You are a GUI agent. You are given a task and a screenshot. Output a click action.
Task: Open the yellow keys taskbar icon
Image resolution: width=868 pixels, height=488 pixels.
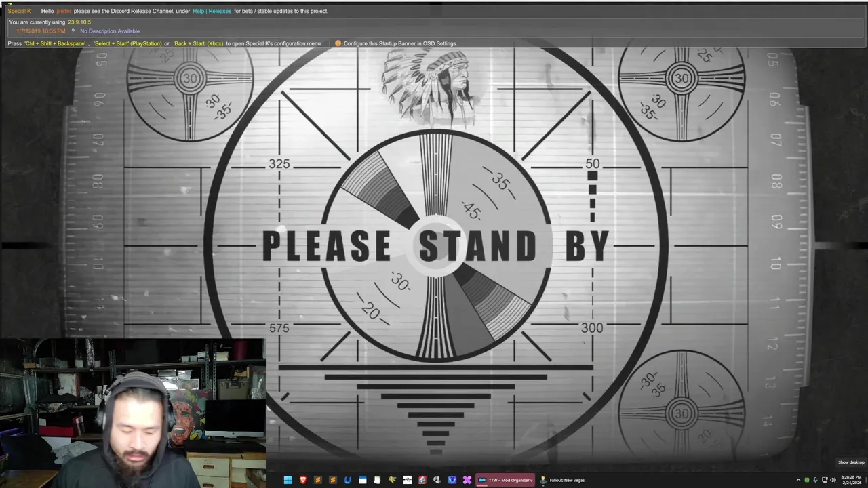(392, 480)
